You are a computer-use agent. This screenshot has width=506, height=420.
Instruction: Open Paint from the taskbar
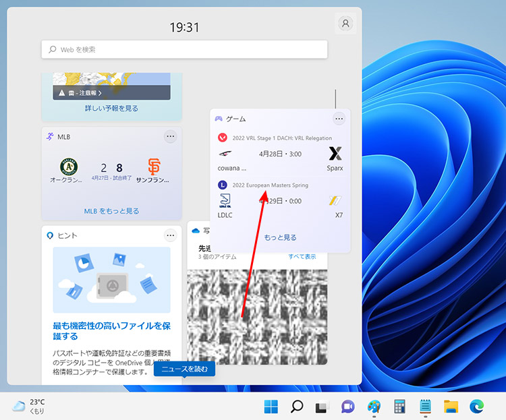pyautogui.click(x=374, y=407)
